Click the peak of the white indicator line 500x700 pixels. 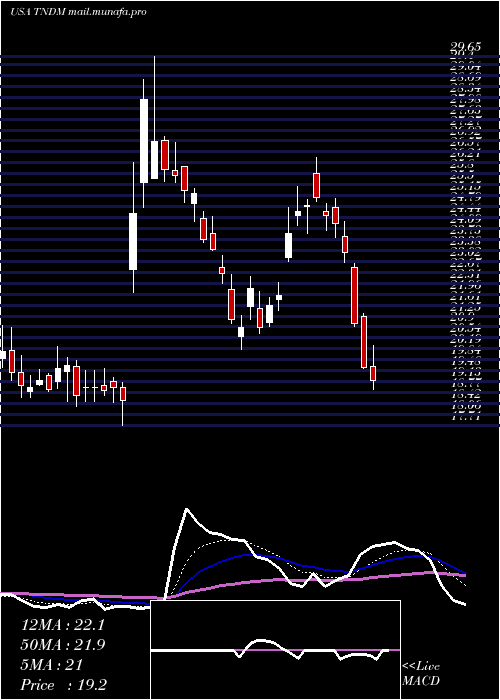pos(187,509)
